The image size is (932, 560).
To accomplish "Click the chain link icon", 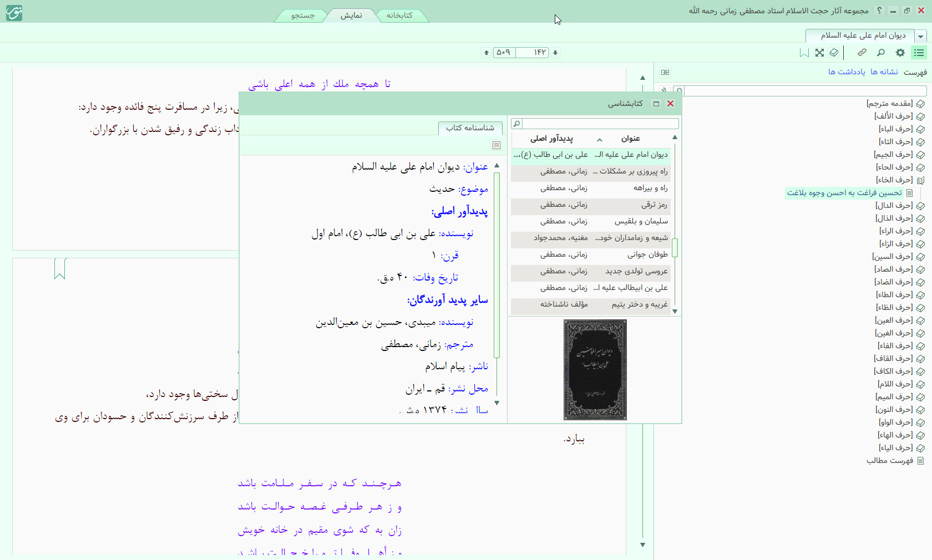I will [862, 53].
